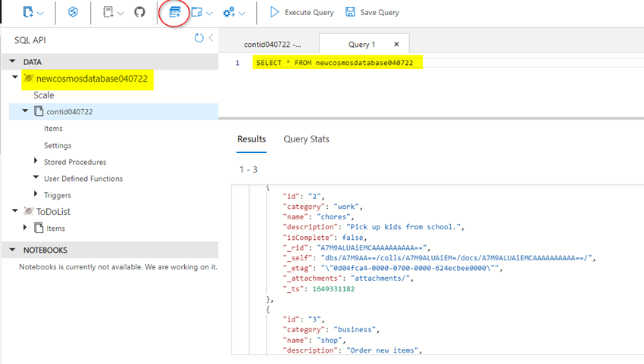Switch to the contid040722 tab
The image size is (644, 364).
(x=272, y=45)
